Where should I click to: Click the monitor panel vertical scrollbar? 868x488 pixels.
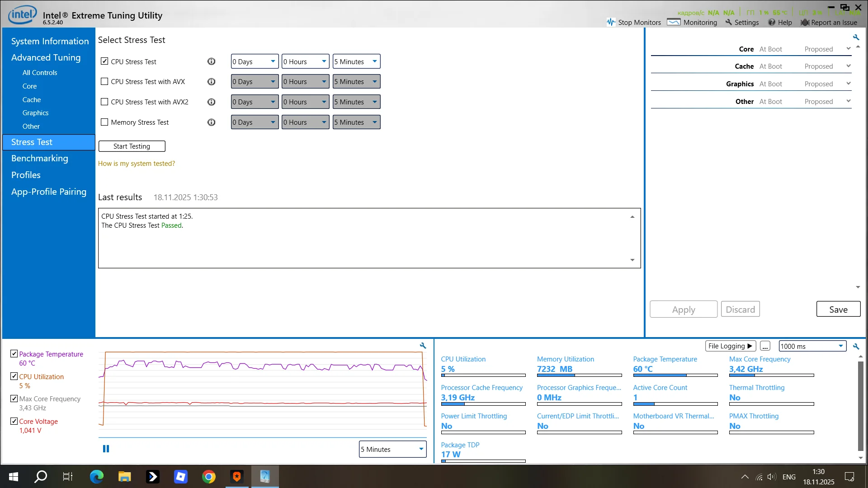(x=860, y=405)
